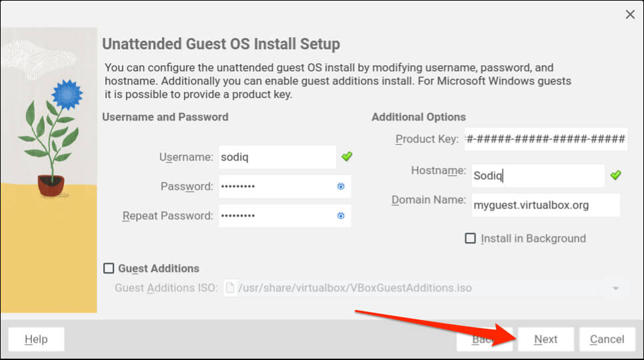Open Help for this wizard
The width and height of the screenshot is (644, 360).
pos(36,339)
